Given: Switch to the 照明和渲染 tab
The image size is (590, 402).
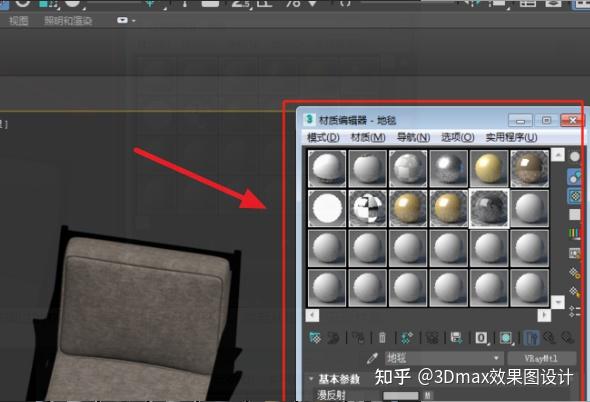Looking at the screenshot, I should pyautogui.click(x=68, y=21).
